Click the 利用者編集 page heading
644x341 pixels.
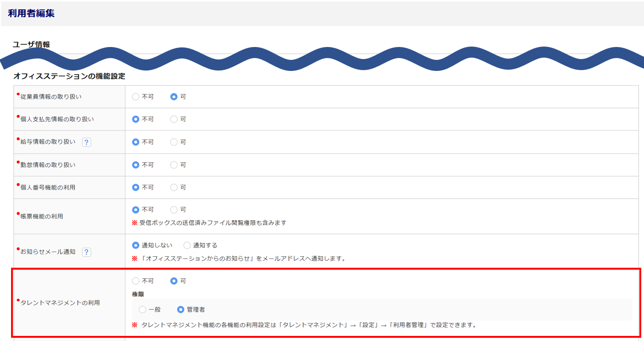pos(31,13)
